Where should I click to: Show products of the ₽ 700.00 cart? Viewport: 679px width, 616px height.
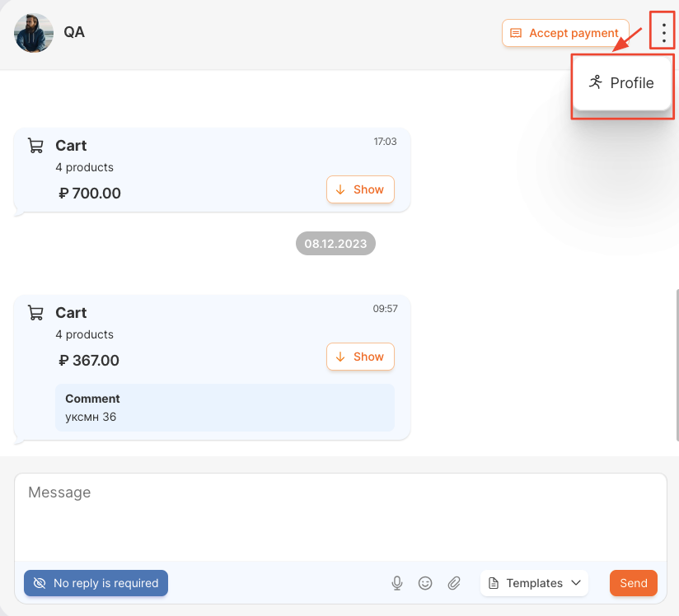tap(360, 189)
